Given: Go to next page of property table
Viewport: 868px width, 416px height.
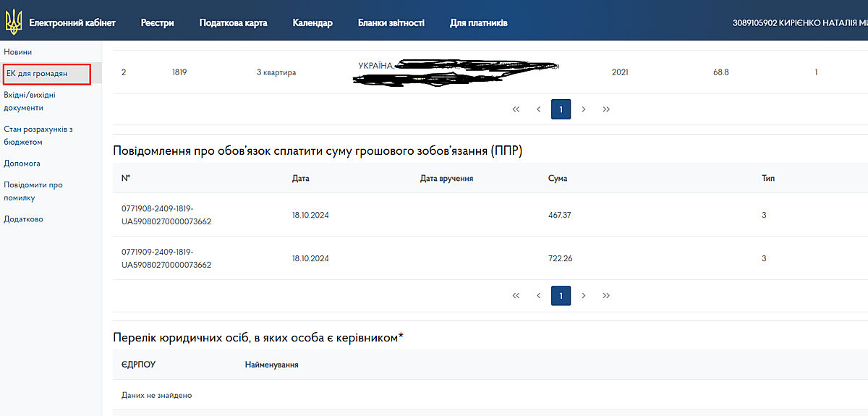Looking at the screenshot, I should point(584,109).
